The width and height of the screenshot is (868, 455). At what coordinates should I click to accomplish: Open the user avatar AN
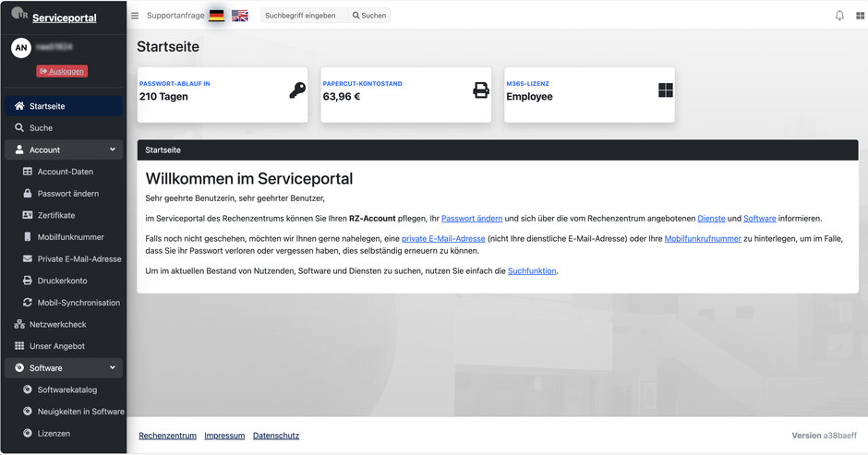[21, 48]
